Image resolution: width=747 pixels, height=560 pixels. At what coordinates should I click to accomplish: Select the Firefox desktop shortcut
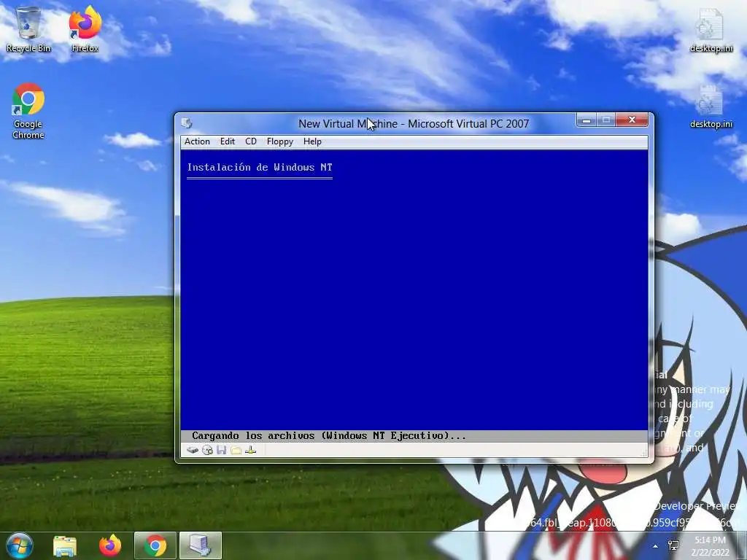click(85, 30)
